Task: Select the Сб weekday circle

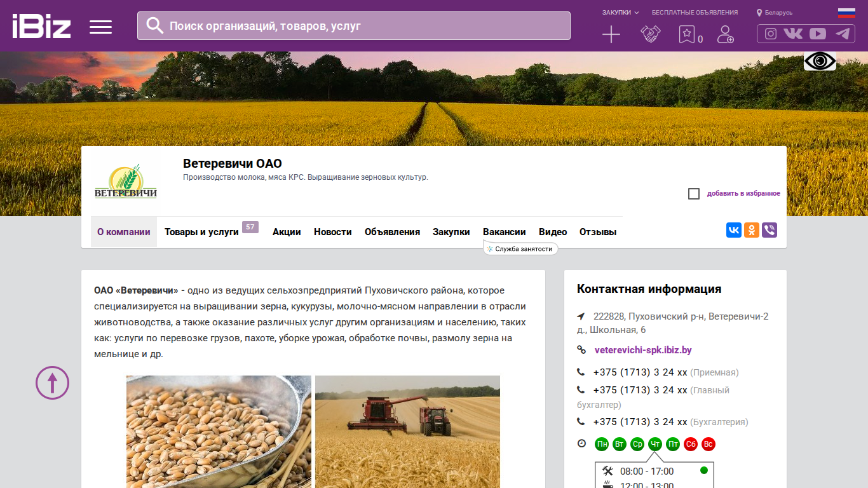Action: pos(691,444)
